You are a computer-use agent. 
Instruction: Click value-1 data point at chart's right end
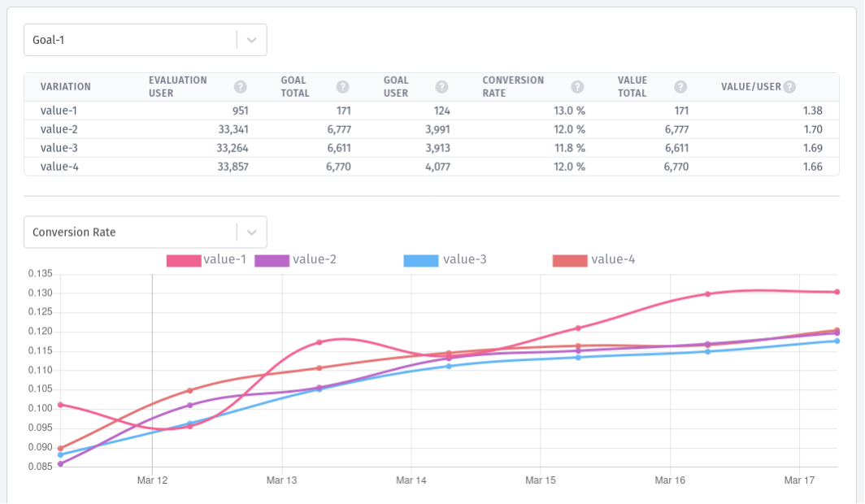[837, 292]
